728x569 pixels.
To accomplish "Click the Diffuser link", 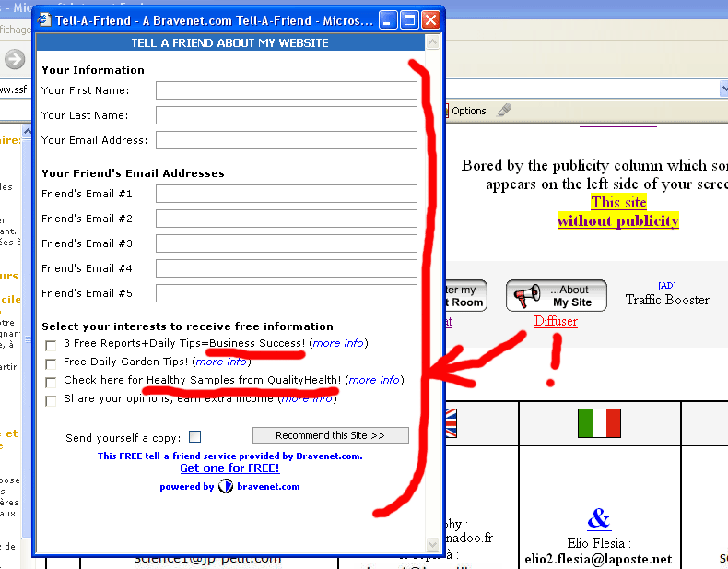I will pos(556,321).
